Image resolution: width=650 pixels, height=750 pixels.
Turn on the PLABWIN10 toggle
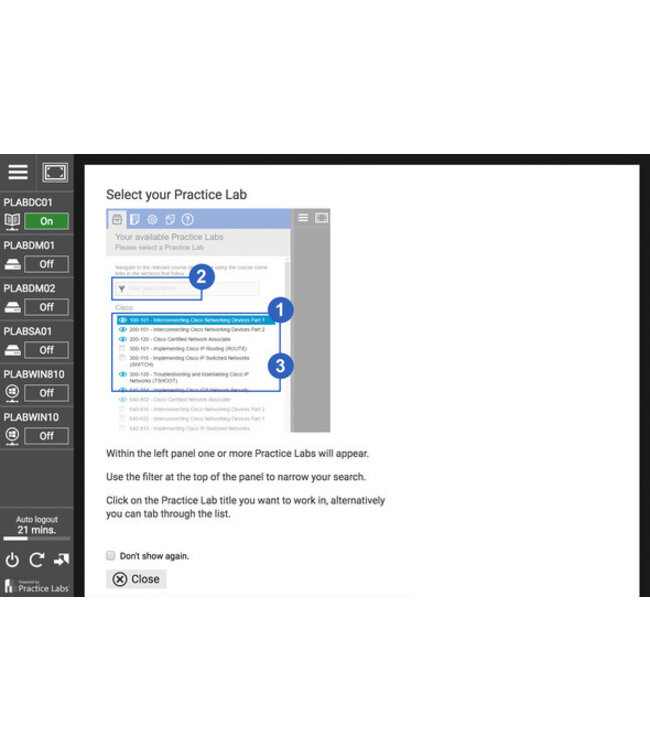[46, 436]
